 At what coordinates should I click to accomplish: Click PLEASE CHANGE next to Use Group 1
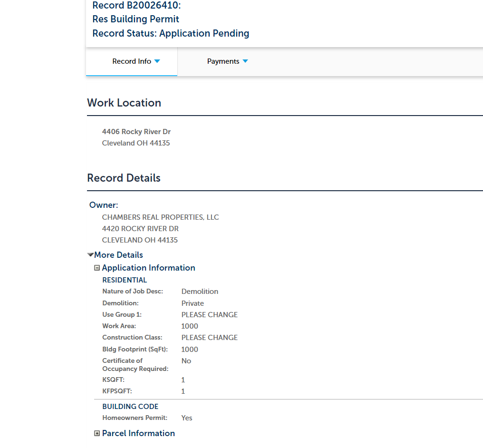click(x=210, y=314)
